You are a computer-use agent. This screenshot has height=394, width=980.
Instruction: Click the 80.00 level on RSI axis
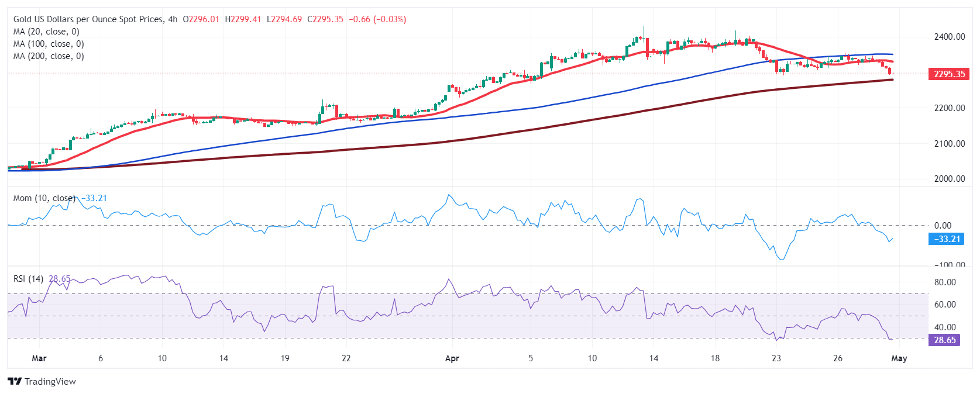point(945,282)
